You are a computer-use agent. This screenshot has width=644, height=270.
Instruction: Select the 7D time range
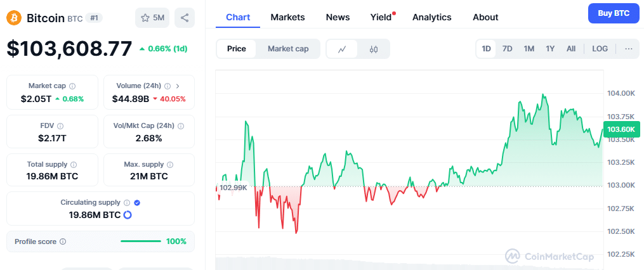pyautogui.click(x=507, y=49)
